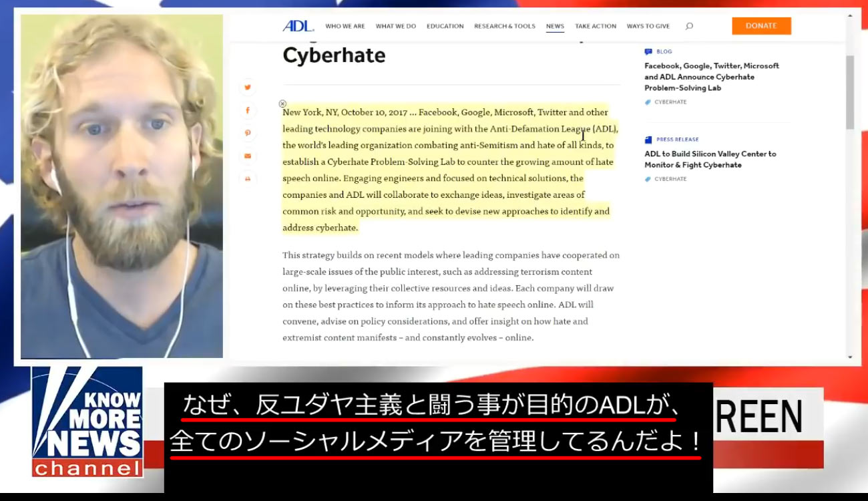Click the ADL logo in the header
The image size is (868, 501).
click(x=298, y=26)
